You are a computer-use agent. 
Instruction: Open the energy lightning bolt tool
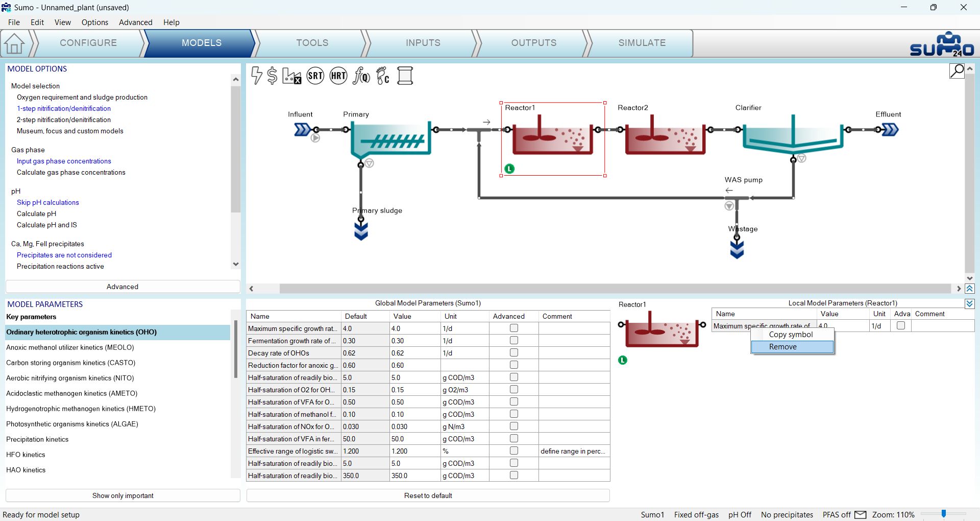point(257,76)
